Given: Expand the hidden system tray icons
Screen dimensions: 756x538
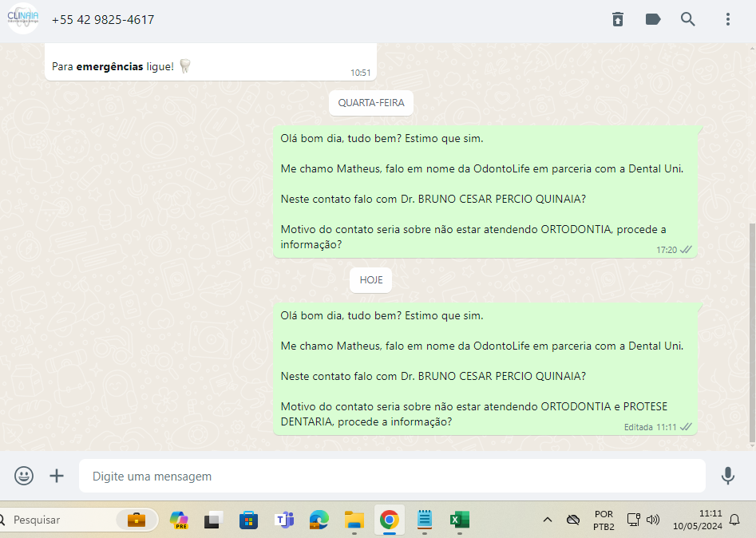Looking at the screenshot, I should (x=547, y=520).
